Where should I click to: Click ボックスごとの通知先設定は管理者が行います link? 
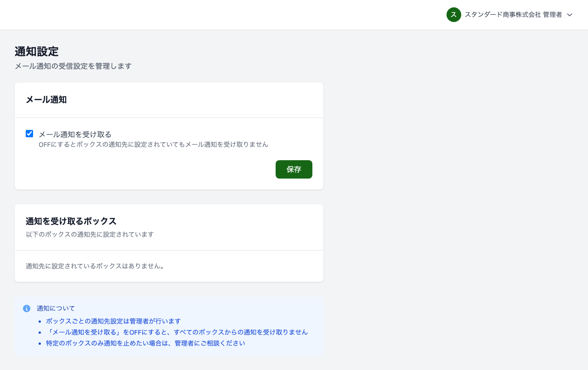pyautogui.click(x=113, y=321)
